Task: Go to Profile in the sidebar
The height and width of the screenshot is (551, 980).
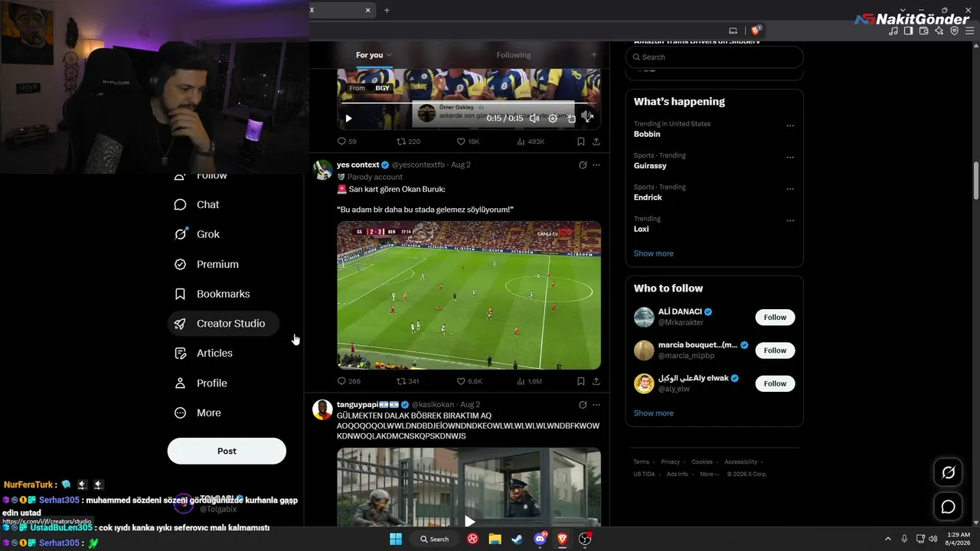Action: point(201,383)
